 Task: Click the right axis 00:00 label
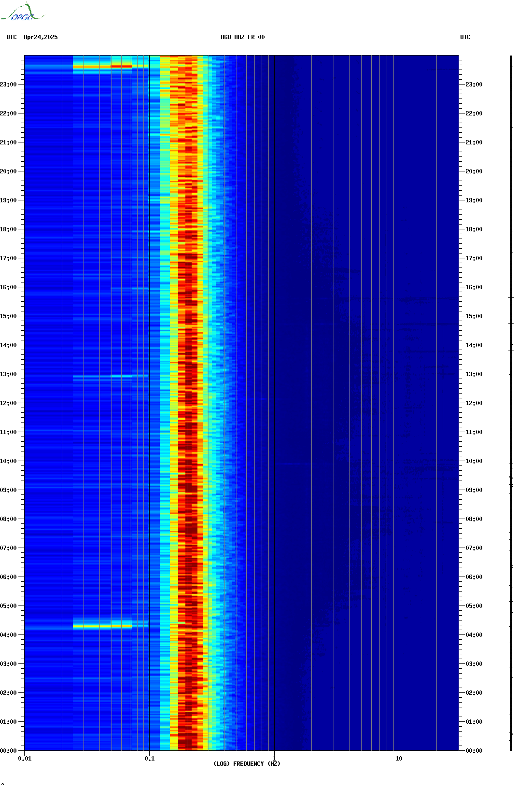(x=474, y=751)
